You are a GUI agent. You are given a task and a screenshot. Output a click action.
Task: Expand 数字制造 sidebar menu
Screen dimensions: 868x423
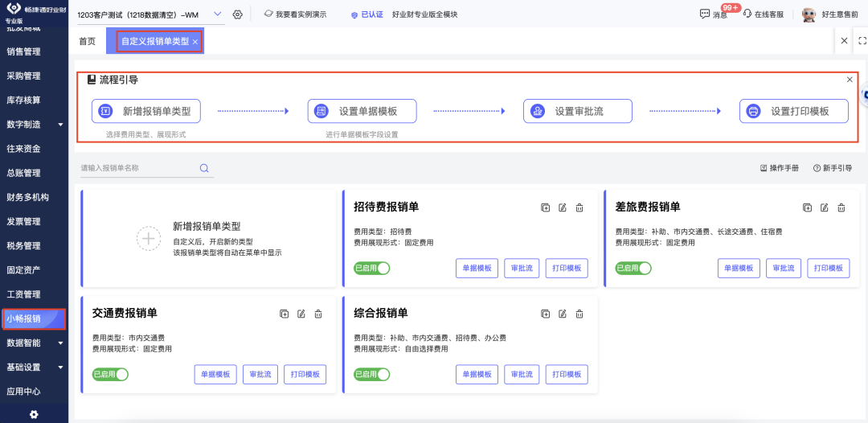(60, 125)
